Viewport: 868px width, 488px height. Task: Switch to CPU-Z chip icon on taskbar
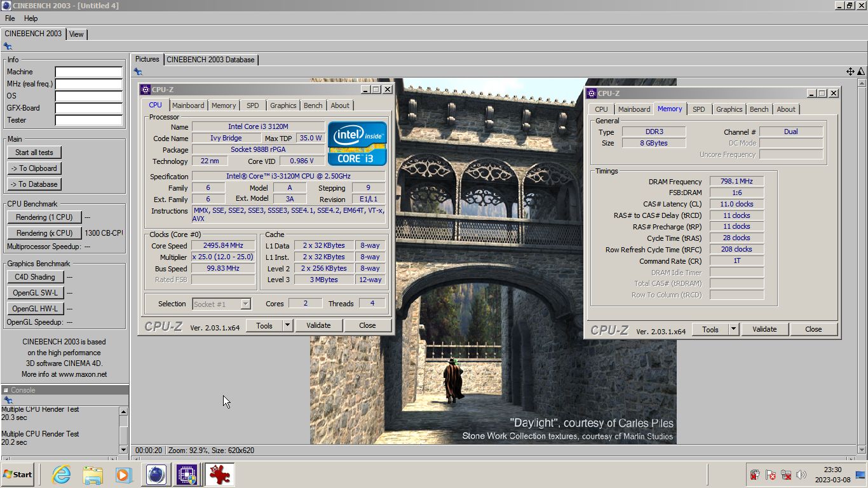(x=187, y=475)
